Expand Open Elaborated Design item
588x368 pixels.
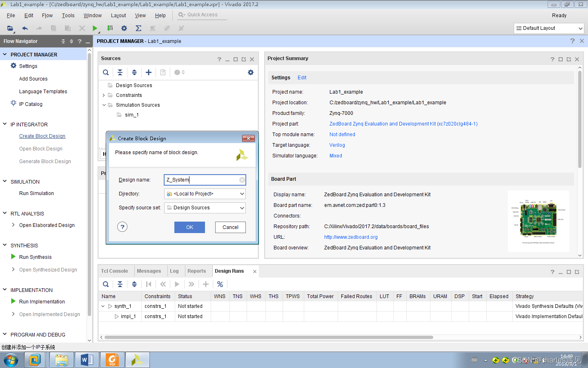coord(13,225)
